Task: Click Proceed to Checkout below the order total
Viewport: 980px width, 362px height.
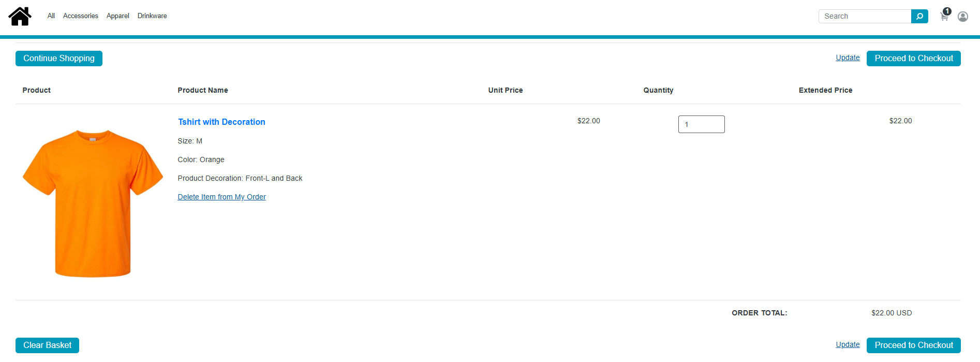Action: (913, 345)
